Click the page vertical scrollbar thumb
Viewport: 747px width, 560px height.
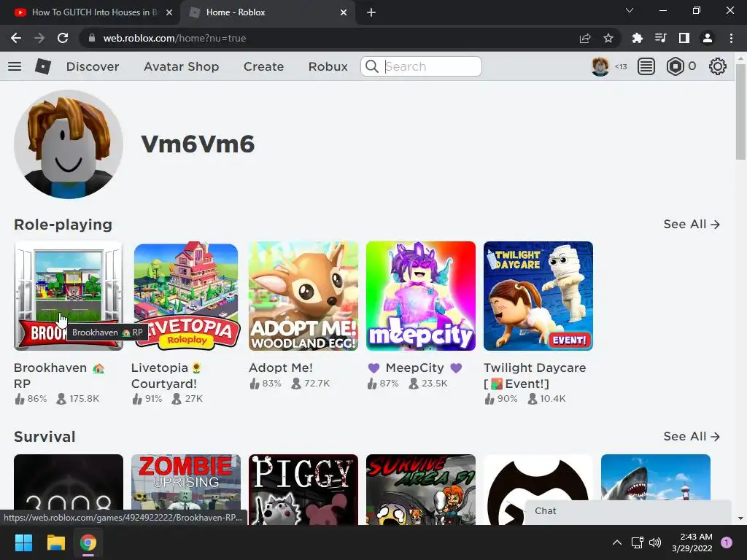point(740,112)
